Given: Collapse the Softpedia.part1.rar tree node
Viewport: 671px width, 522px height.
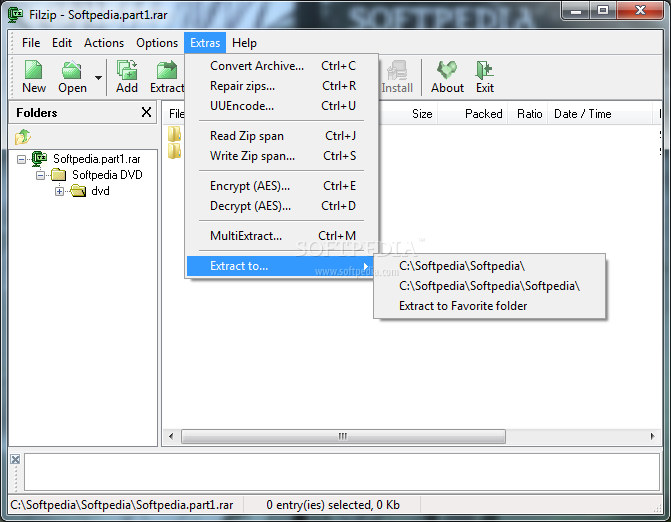Looking at the screenshot, I should tap(21, 160).
